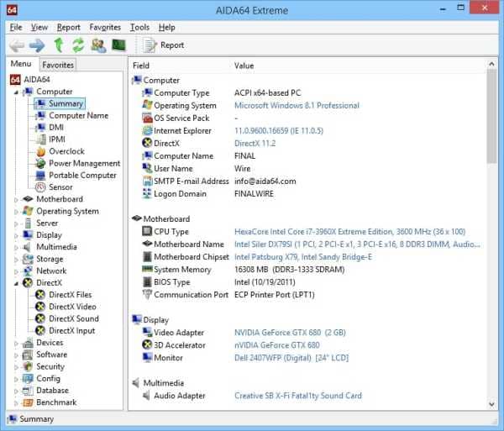Switch to the Menu tab
Screen dimensions: 504x431
[21, 64]
